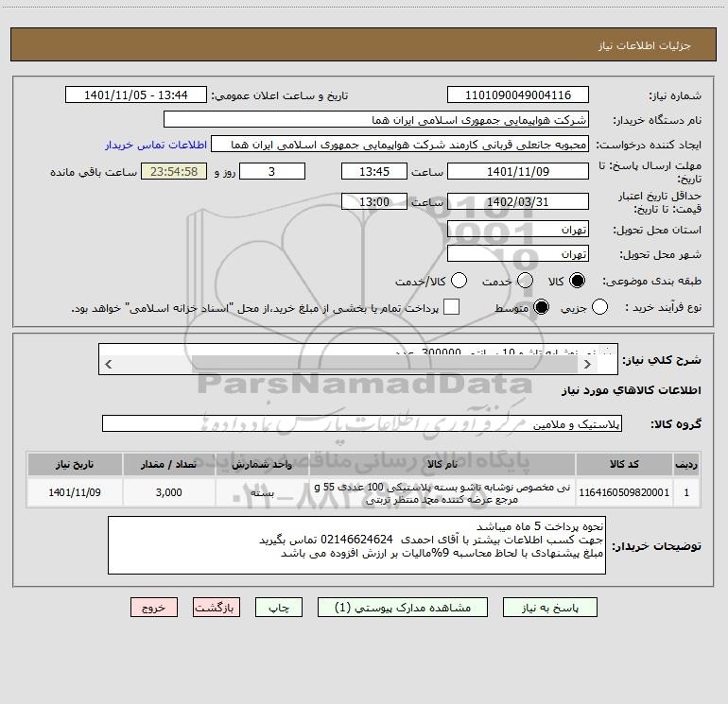Select the خدمت radio button
728x704 pixels.
pos(525,281)
